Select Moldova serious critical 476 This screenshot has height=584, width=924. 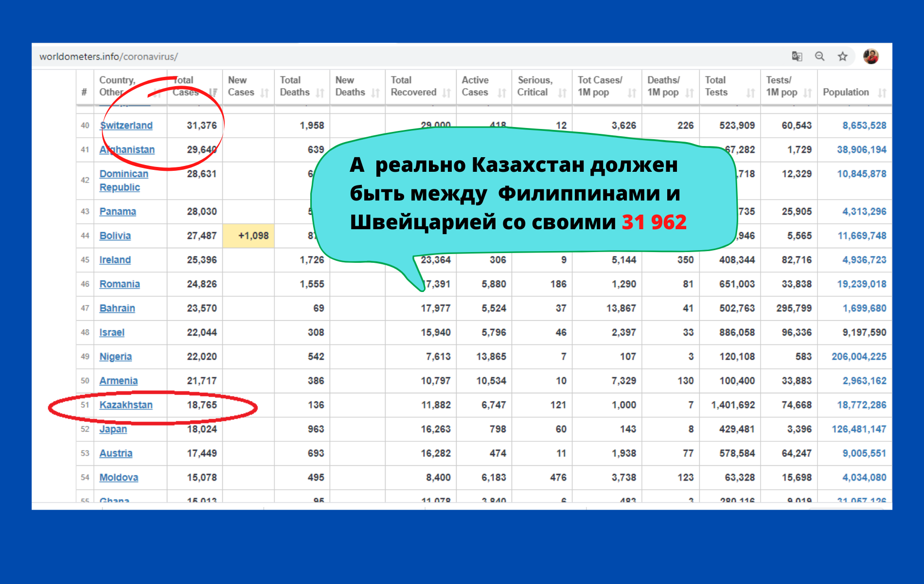[x=558, y=477]
